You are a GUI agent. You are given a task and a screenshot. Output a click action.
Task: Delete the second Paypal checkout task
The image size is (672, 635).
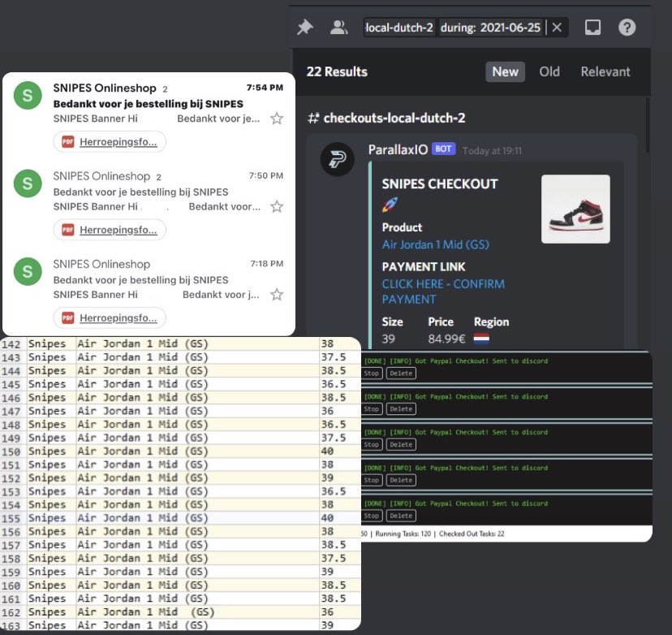(401, 409)
